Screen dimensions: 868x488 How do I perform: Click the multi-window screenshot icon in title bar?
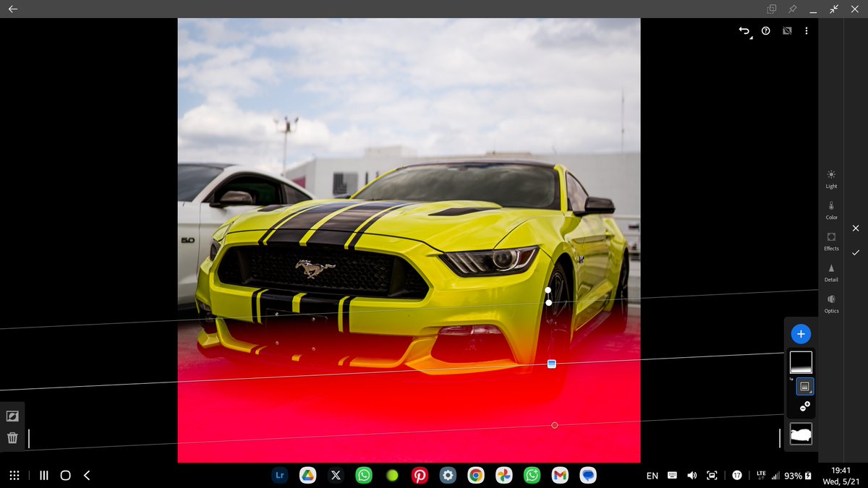[772, 9]
